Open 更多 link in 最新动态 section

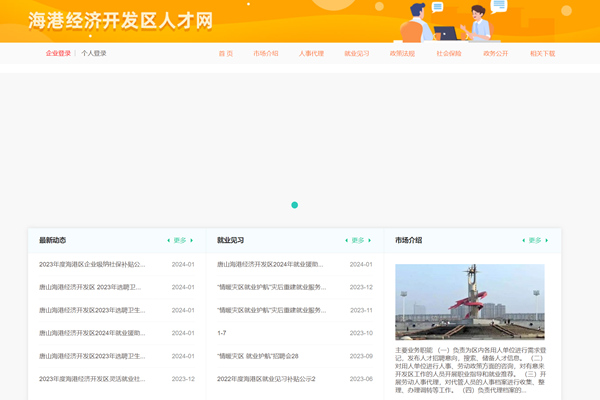tap(180, 240)
